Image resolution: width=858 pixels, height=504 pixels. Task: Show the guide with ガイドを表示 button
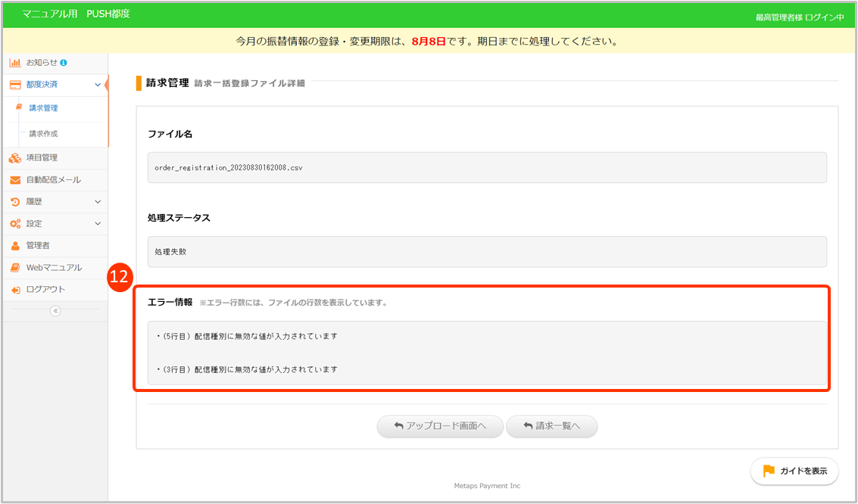click(x=794, y=471)
